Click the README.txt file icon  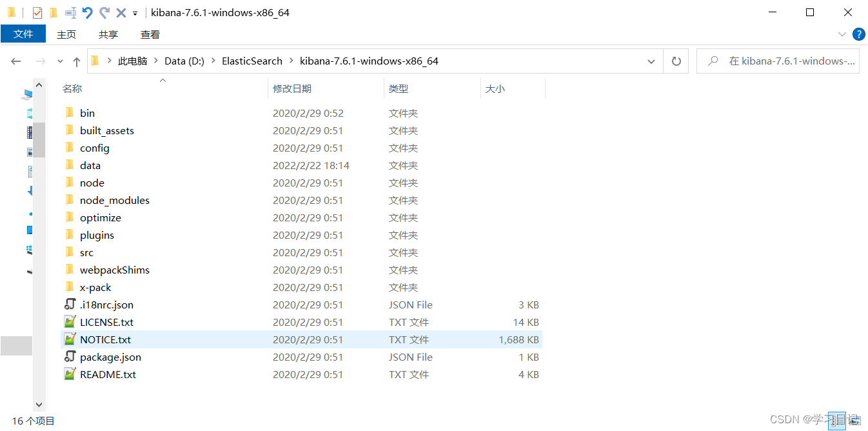point(70,374)
